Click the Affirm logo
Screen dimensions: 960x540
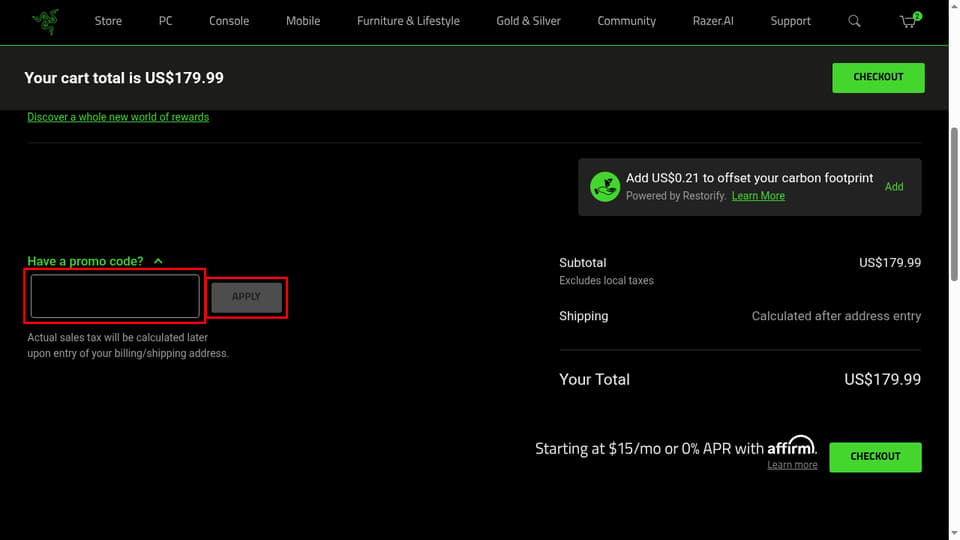point(792,446)
